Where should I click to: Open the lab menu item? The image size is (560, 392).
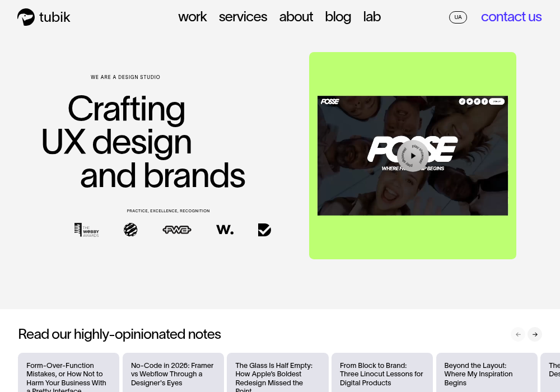pyautogui.click(x=372, y=17)
